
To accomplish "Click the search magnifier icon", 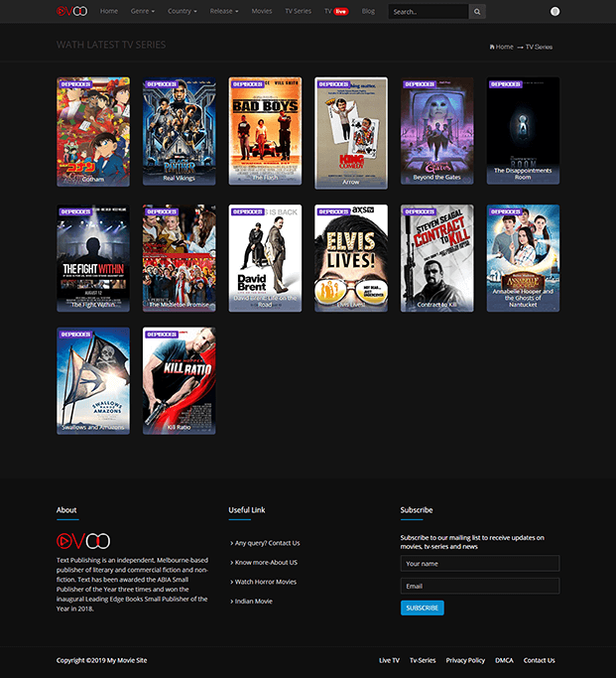I will tap(477, 12).
